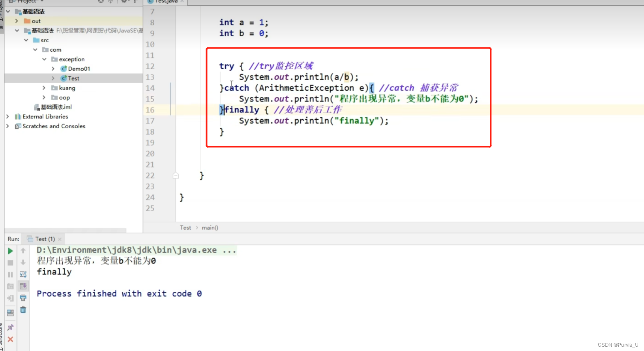The width and height of the screenshot is (644, 351).
Task: Close the Run panel with red X icon
Action: (x=10, y=339)
